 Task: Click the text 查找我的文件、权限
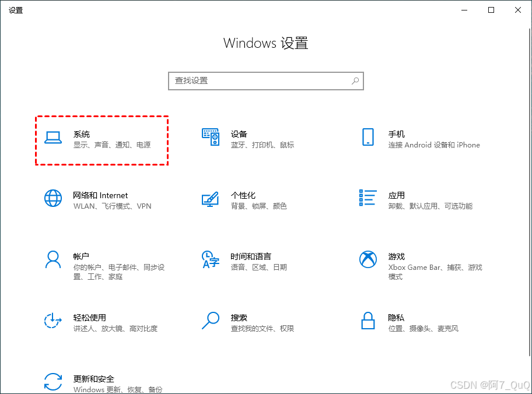click(x=262, y=329)
